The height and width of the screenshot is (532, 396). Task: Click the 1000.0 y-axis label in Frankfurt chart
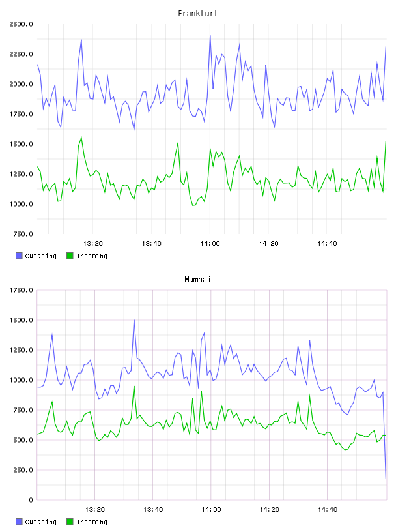(x=21, y=204)
